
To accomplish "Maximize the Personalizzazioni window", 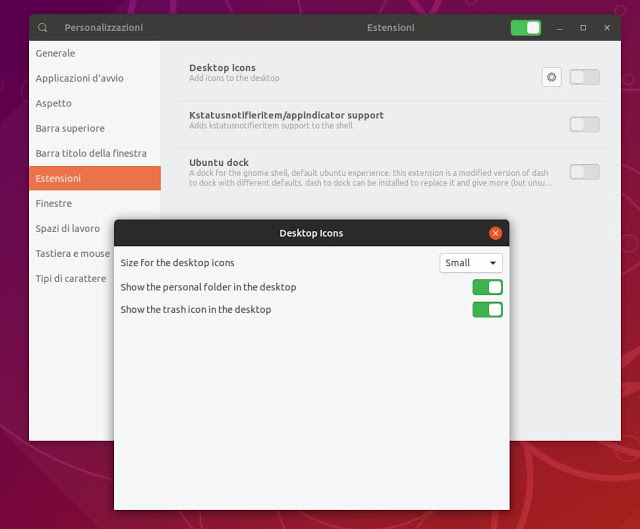I will coord(583,27).
